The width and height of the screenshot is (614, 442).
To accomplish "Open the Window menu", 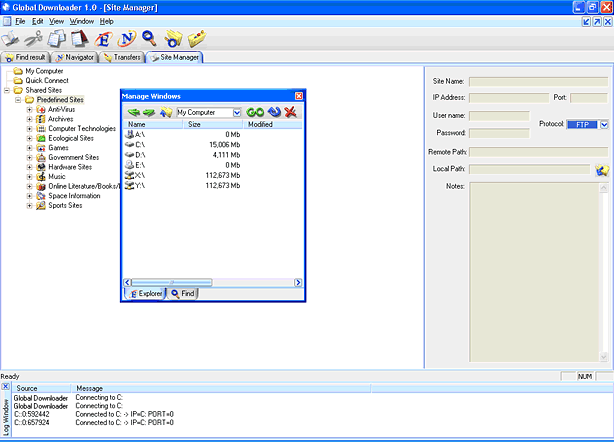I will click(x=82, y=21).
